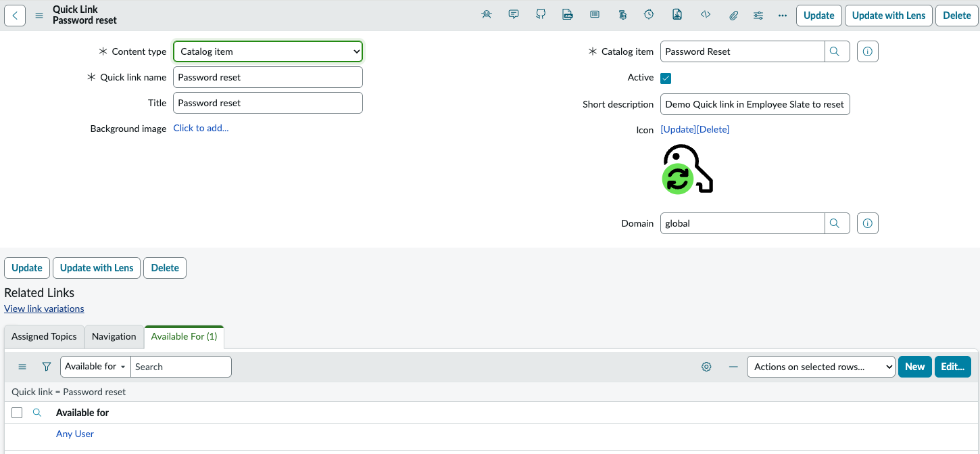Viewport: 980px width, 454px height.
Task: Toggle the list filter funnel icon
Action: [46, 367]
